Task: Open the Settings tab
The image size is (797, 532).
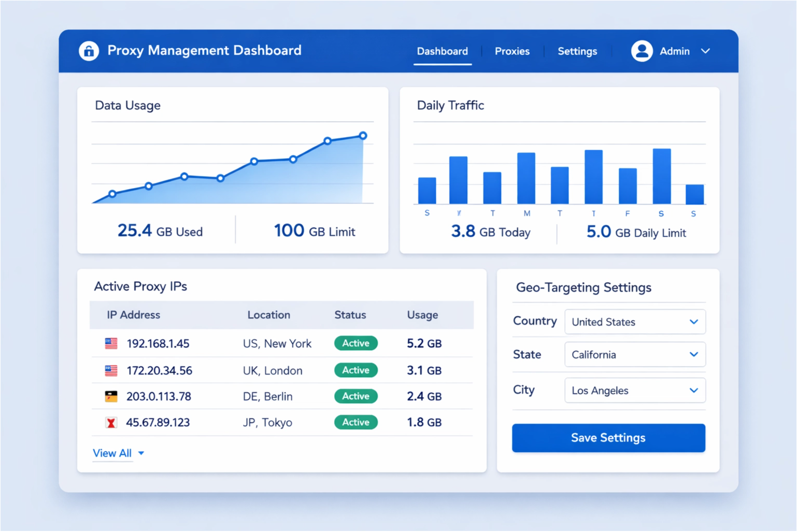Action: 577,51
